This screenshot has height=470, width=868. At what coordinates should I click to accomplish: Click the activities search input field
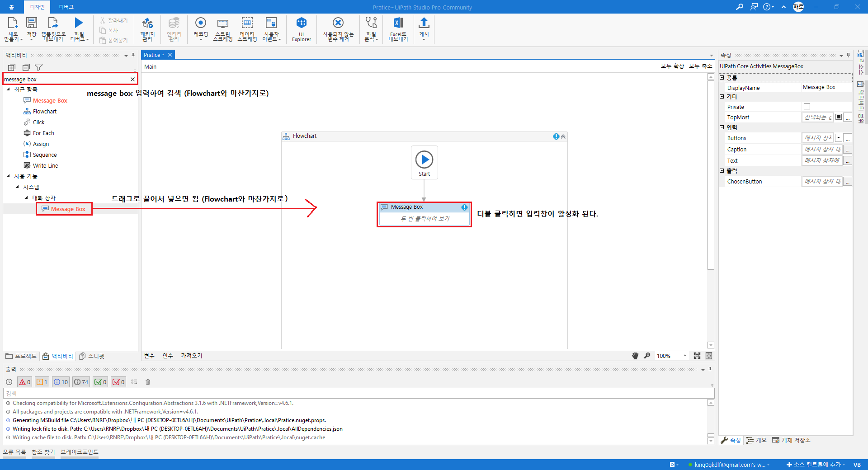click(66, 79)
